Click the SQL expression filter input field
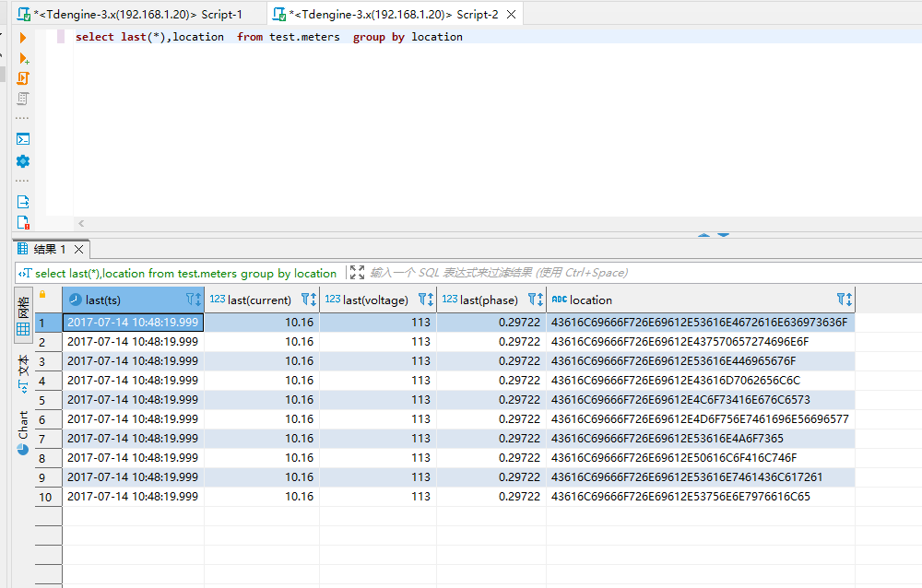This screenshot has width=922, height=588. click(x=553, y=272)
